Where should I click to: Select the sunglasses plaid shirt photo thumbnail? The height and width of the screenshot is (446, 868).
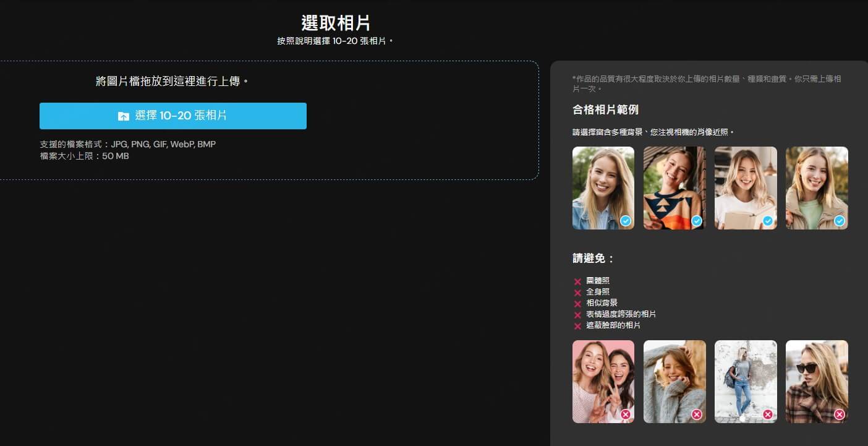pos(817,382)
